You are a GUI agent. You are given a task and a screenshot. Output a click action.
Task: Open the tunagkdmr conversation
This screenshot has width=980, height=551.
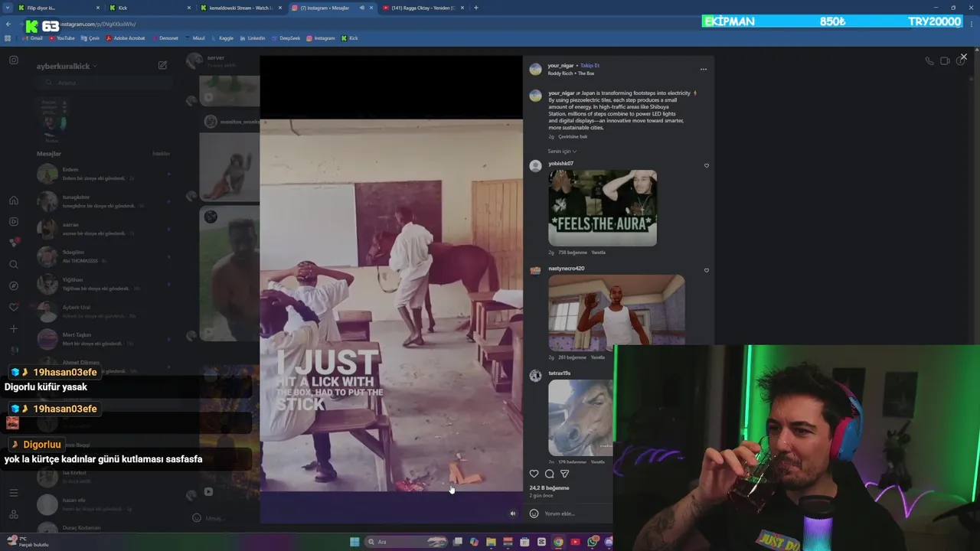coord(103,201)
